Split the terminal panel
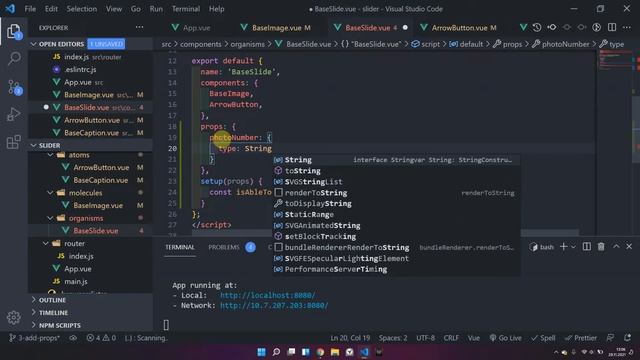The width and height of the screenshot is (640, 360). [587, 247]
